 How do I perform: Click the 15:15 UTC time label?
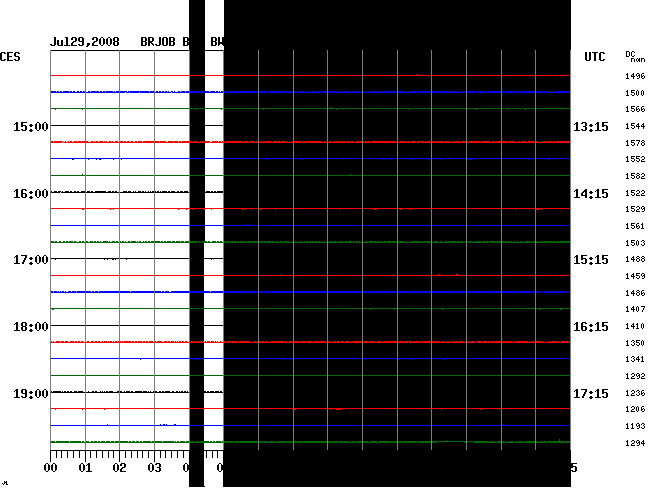pos(591,260)
